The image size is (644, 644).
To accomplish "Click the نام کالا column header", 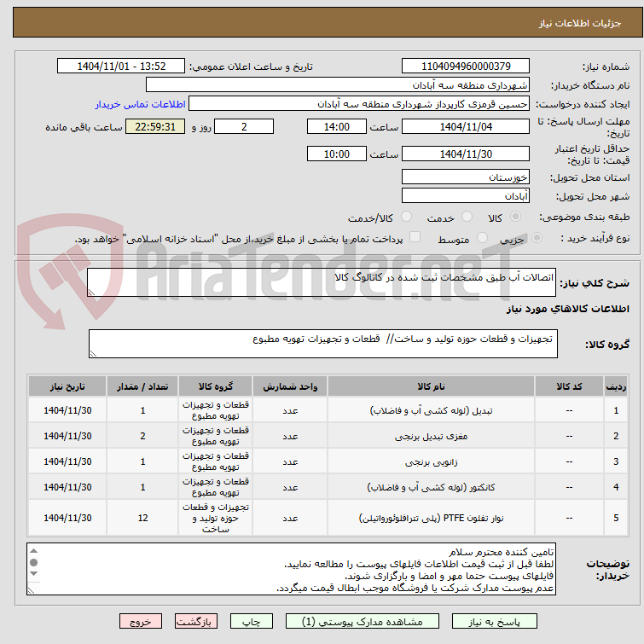I will pyautogui.click(x=431, y=386).
